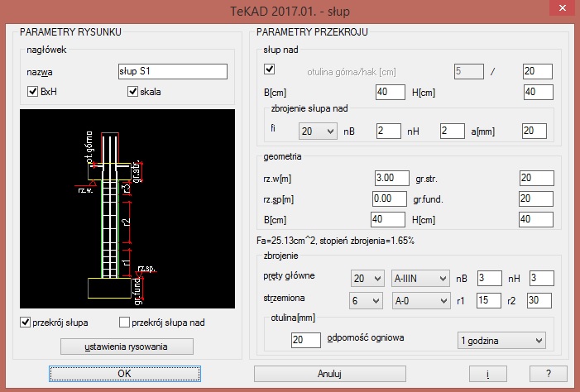Open the pręty główne diameter dropdown
Image resolution: width=580 pixels, height=392 pixels.
[367, 279]
